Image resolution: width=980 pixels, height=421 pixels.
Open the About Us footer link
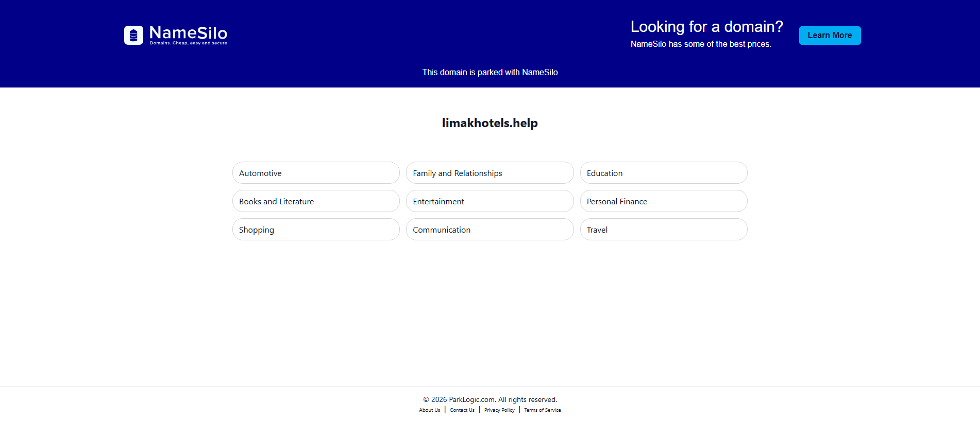tap(430, 410)
